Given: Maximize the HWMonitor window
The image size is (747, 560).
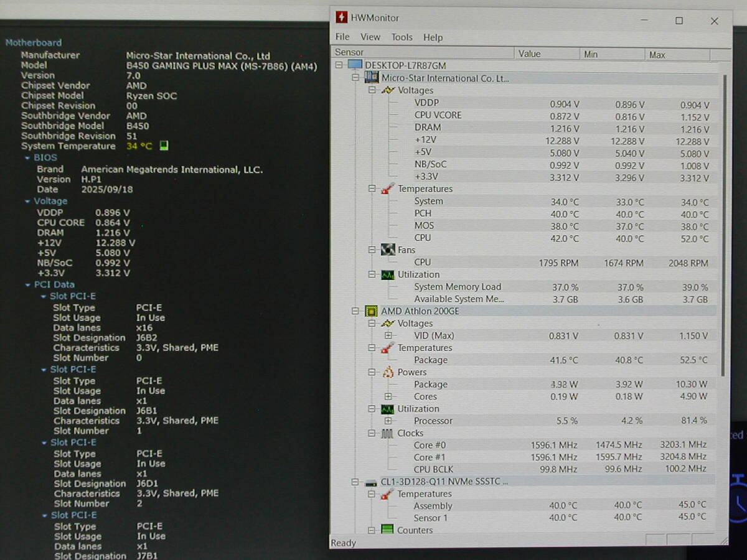Looking at the screenshot, I should 679,21.
